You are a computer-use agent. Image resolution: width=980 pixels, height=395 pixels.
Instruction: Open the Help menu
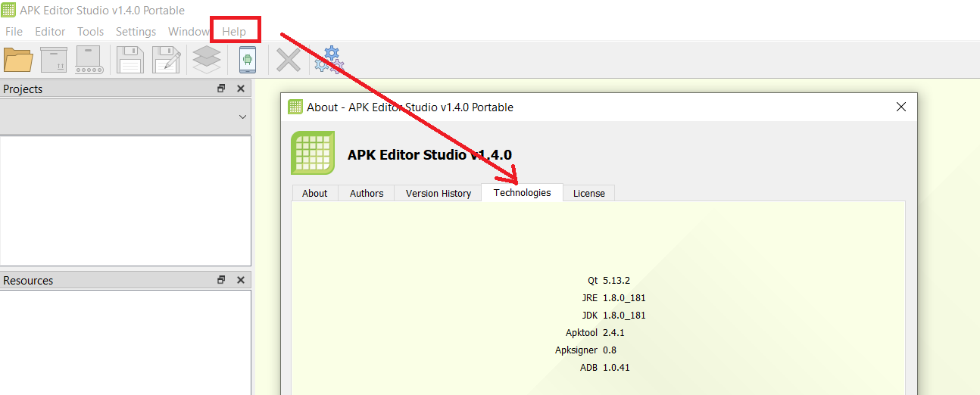(234, 31)
